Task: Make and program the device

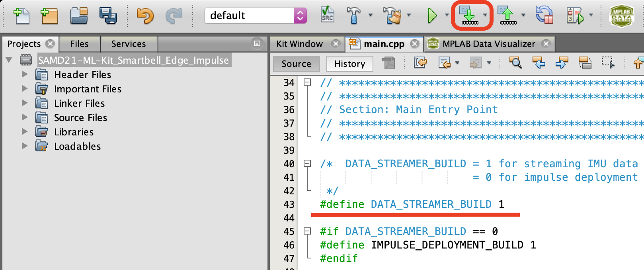Action: pos(469,15)
